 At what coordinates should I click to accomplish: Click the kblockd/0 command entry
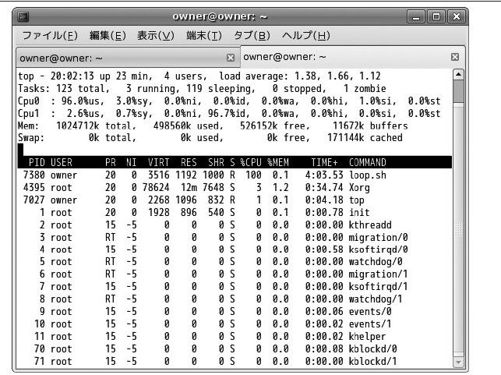point(373,349)
